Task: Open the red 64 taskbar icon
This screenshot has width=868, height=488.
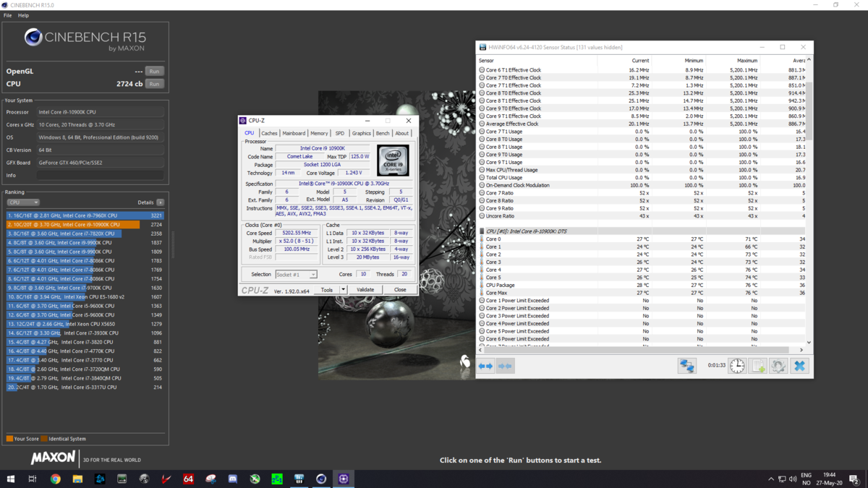Action: click(188, 479)
